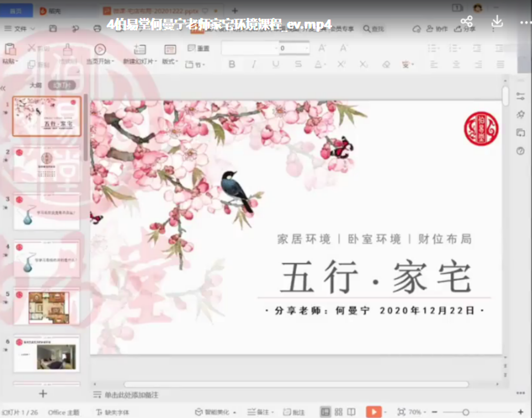The width and height of the screenshot is (532, 418).
Task: Open the reading view icon in status bar
Action: (352, 412)
